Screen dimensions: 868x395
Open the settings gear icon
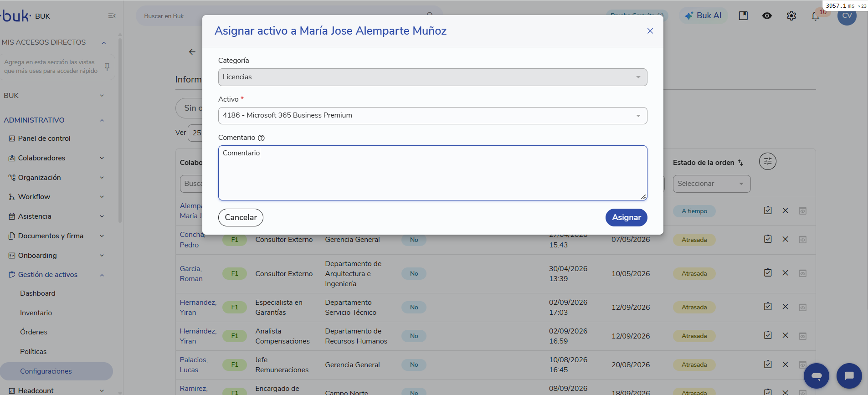pos(791,16)
